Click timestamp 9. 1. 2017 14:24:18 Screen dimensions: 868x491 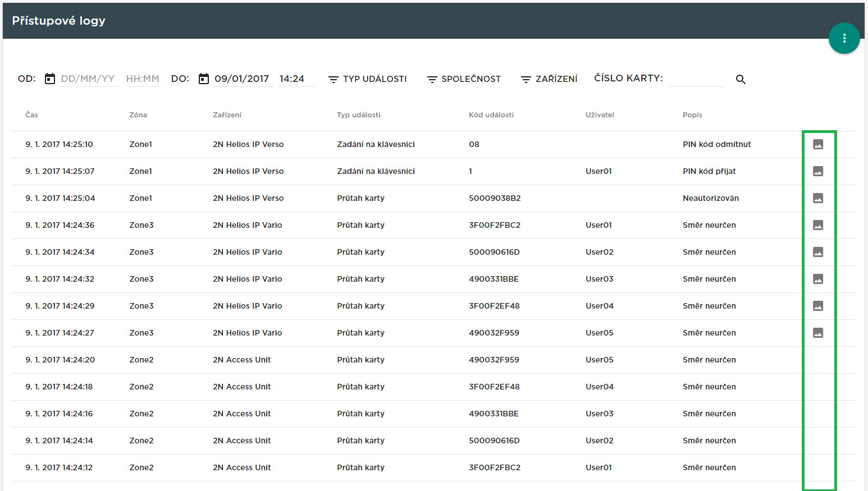[59, 387]
